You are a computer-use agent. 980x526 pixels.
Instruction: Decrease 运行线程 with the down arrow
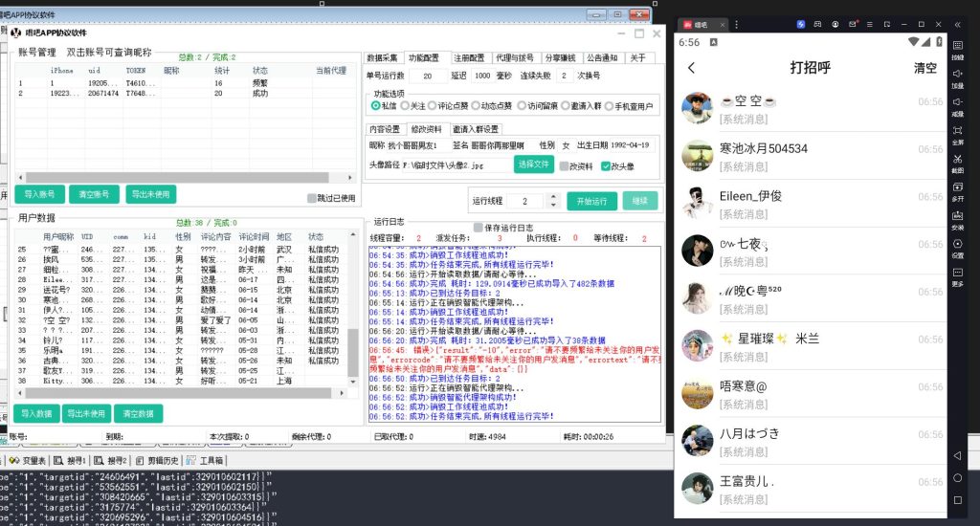pyautogui.click(x=552, y=205)
